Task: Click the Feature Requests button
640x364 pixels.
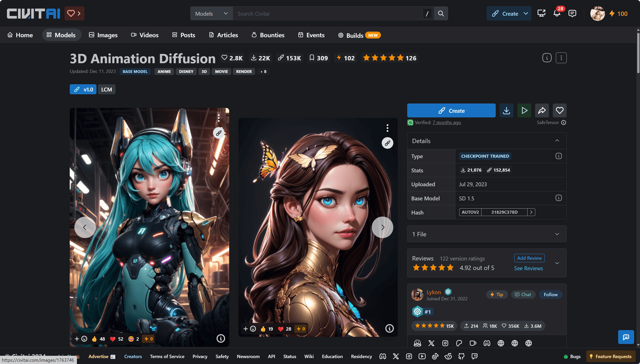Action: (610, 357)
